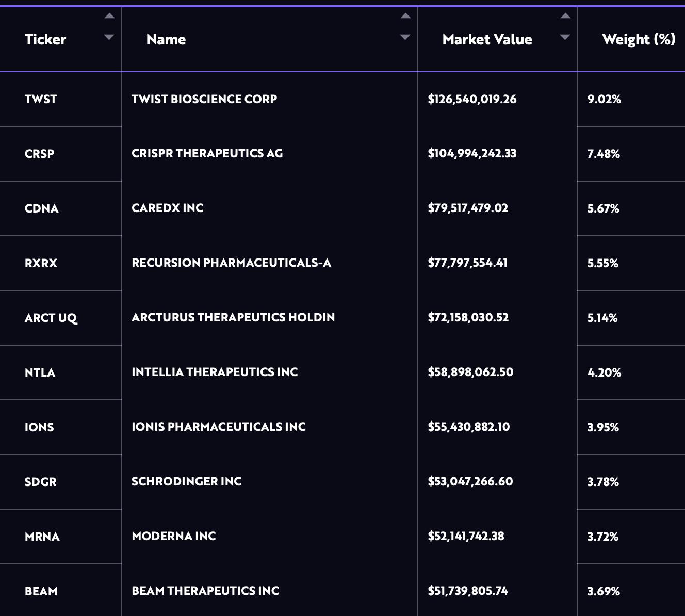Click IONIS PHARMACEUTICALS INC name

click(x=219, y=427)
